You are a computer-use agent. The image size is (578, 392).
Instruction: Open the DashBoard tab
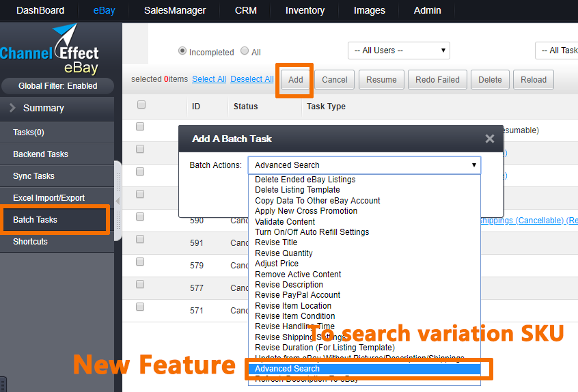click(x=40, y=10)
